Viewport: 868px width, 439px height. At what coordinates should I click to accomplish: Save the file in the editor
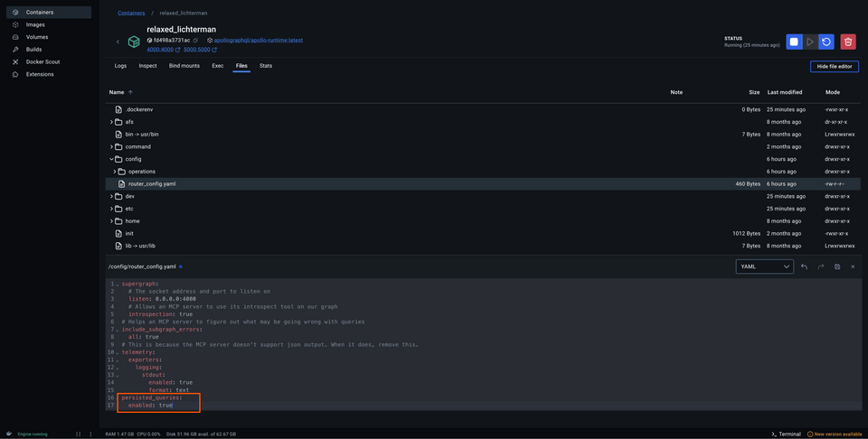837,266
